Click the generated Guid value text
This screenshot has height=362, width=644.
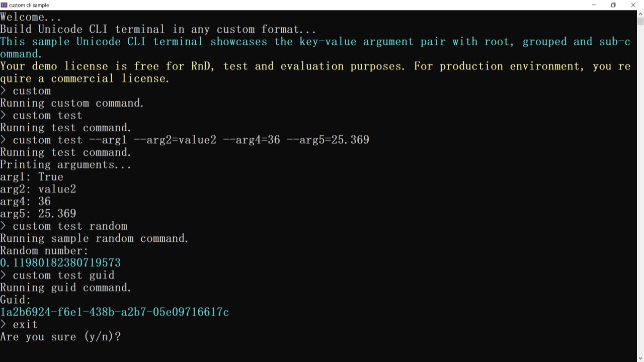tap(114, 312)
